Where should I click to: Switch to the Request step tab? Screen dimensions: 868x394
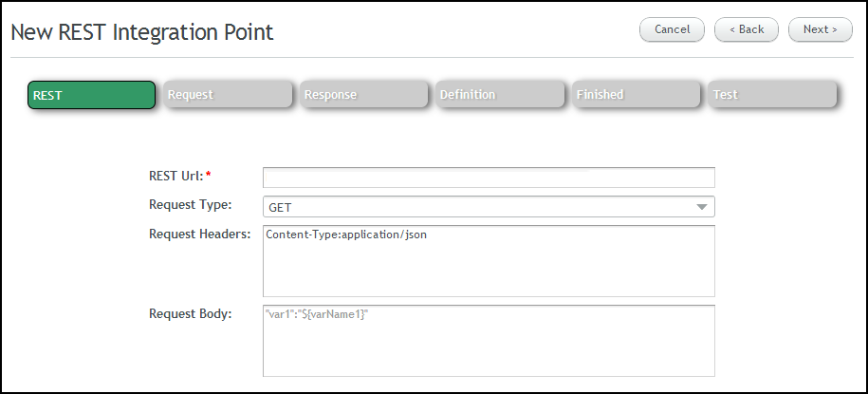(x=228, y=94)
